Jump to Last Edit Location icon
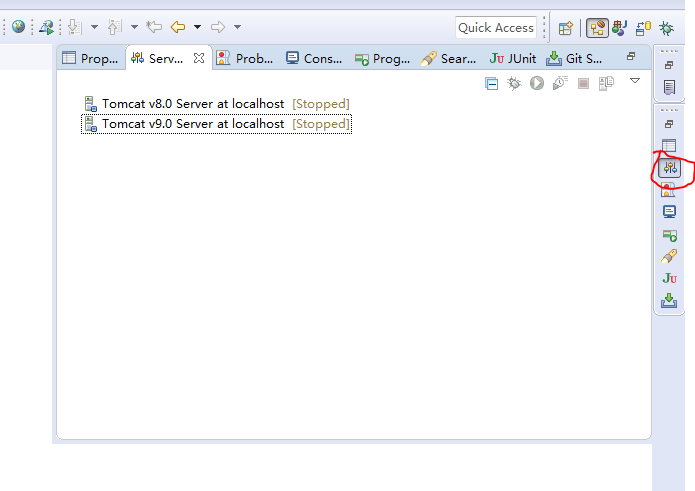Image resolution: width=695 pixels, height=491 pixels. pyautogui.click(x=154, y=27)
